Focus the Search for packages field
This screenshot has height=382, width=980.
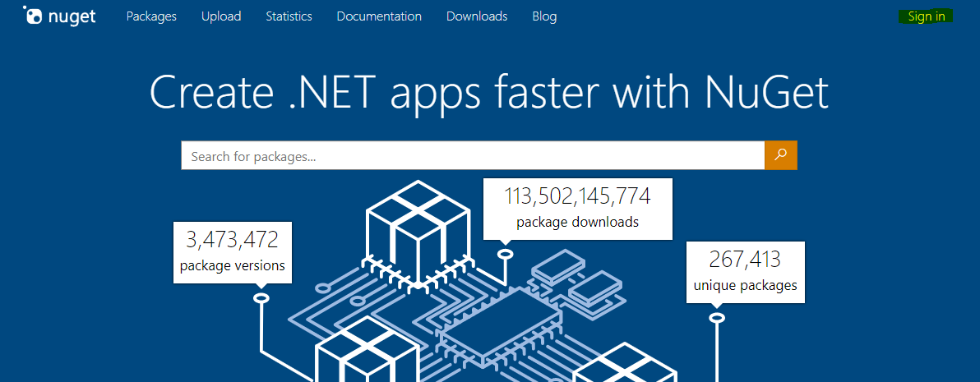(x=473, y=155)
